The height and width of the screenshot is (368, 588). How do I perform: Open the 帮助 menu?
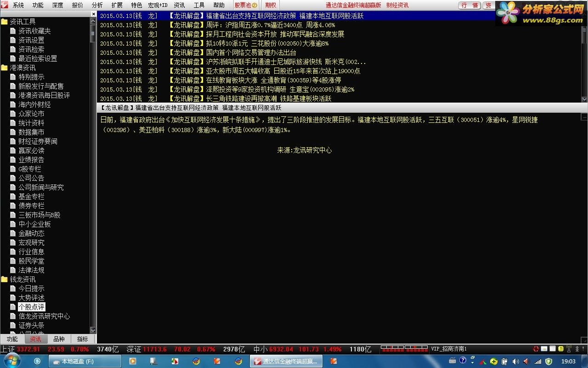(219, 6)
